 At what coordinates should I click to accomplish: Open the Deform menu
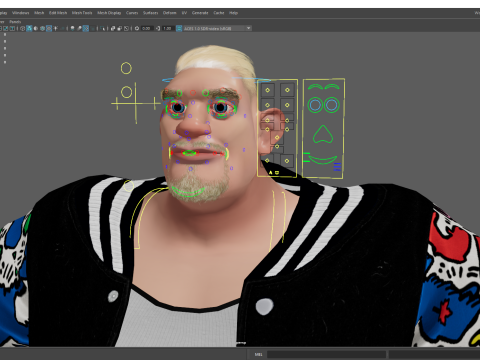point(169,13)
